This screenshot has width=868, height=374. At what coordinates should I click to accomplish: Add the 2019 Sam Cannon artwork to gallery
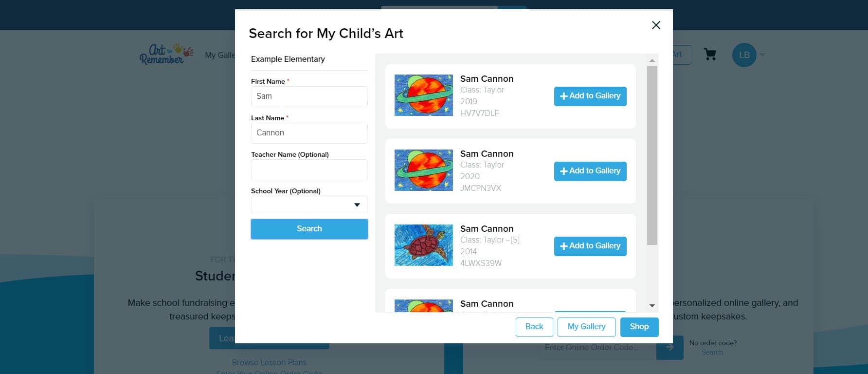(x=590, y=96)
